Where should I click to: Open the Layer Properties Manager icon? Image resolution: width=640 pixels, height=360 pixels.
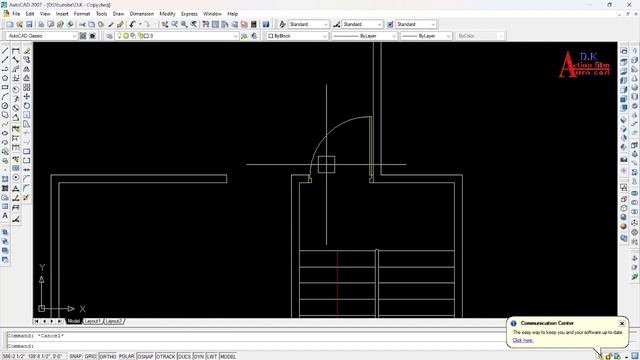pos(109,36)
